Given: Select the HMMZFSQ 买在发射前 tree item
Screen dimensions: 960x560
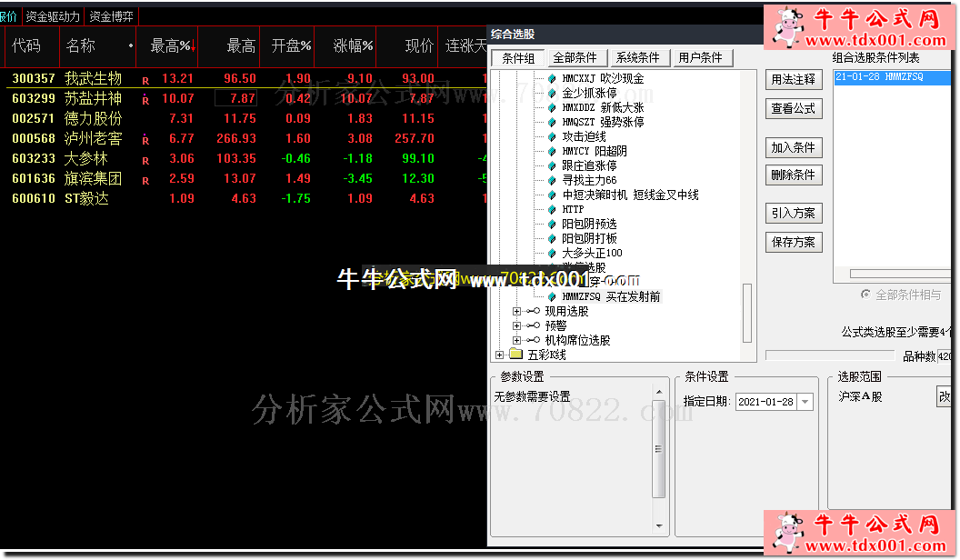Looking at the screenshot, I should point(612,297).
